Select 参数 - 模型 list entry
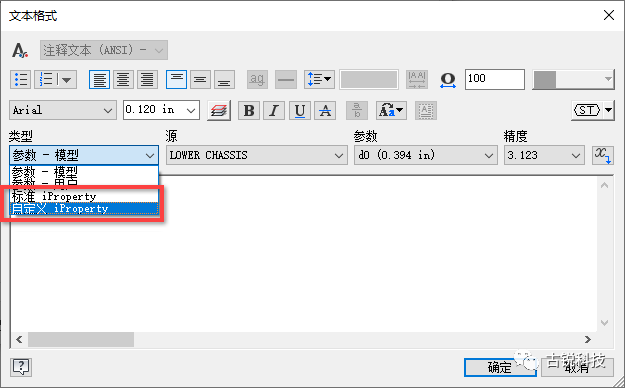 pyautogui.click(x=84, y=172)
